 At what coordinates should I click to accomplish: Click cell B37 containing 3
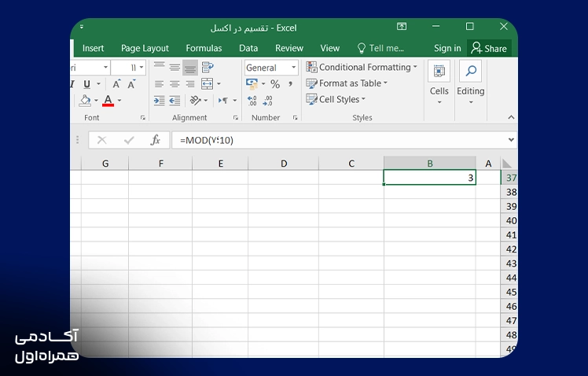(x=430, y=177)
